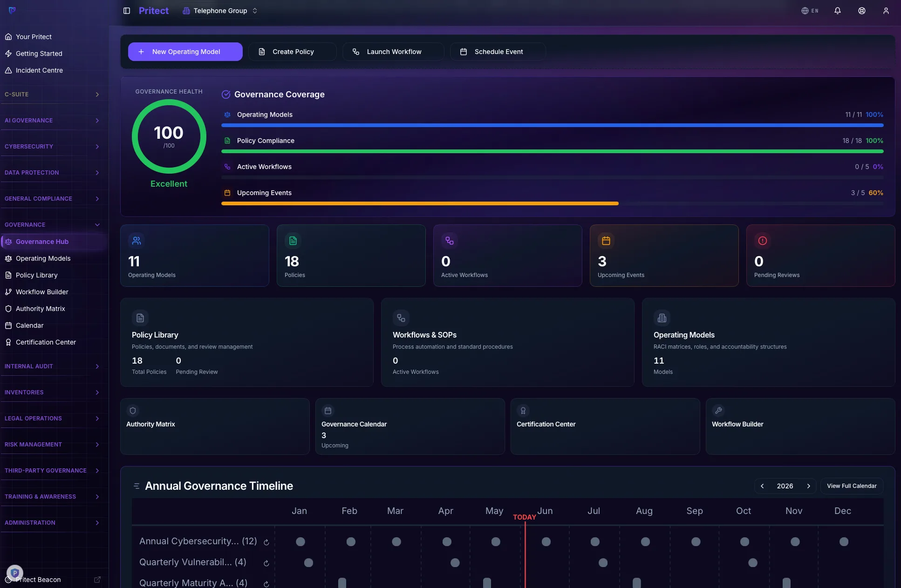Expand the C-Suite section
901x588 pixels.
click(52, 95)
